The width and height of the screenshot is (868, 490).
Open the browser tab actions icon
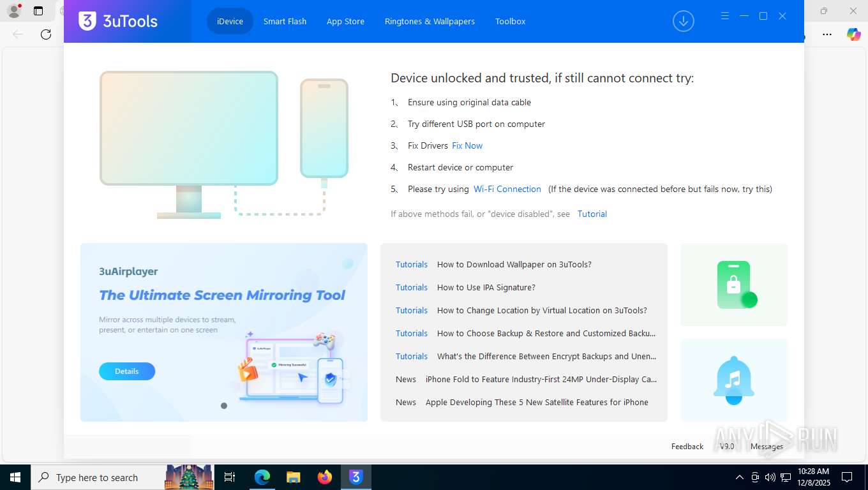point(38,11)
